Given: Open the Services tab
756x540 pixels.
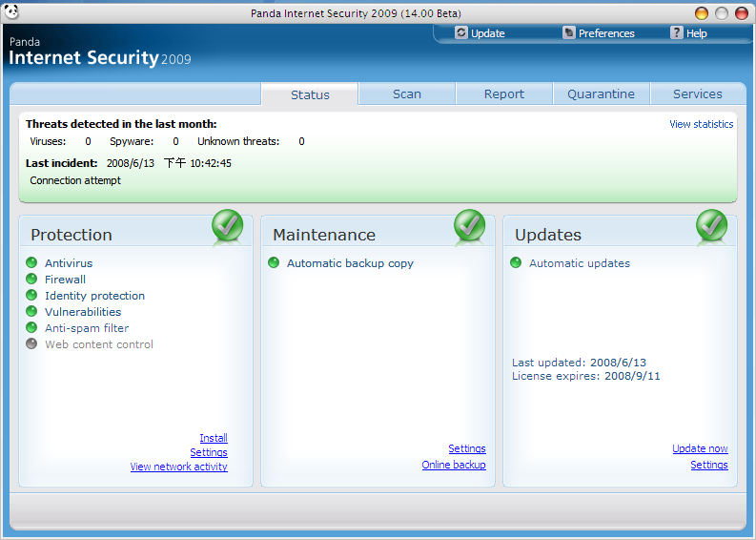Looking at the screenshot, I should tap(698, 93).
